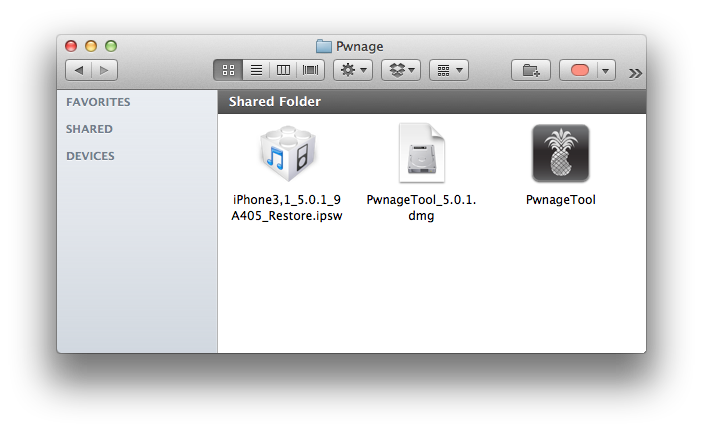Image resolution: width=703 pixels, height=432 pixels.
Task: Click the red label color button
Action: (x=580, y=70)
